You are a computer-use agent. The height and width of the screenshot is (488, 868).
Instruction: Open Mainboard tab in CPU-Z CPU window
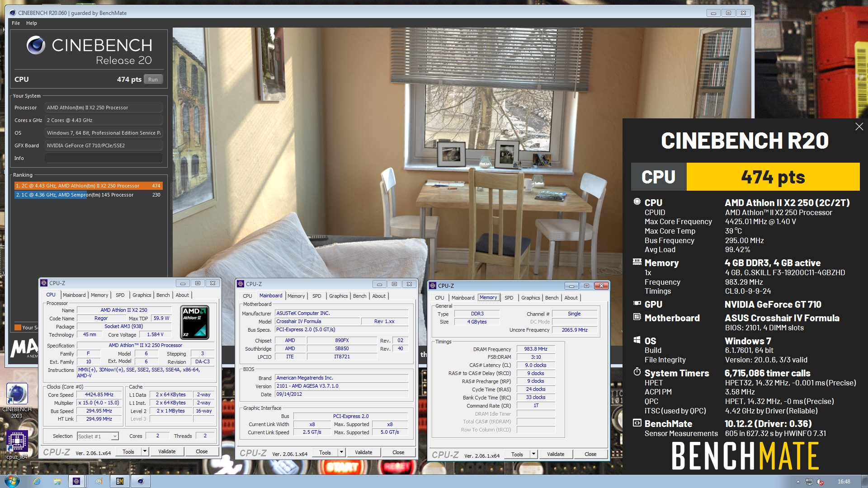[x=74, y=295]
